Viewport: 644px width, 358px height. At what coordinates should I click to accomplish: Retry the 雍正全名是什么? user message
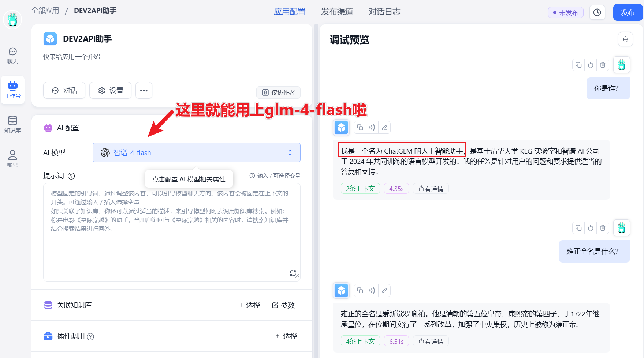point(591,228)
